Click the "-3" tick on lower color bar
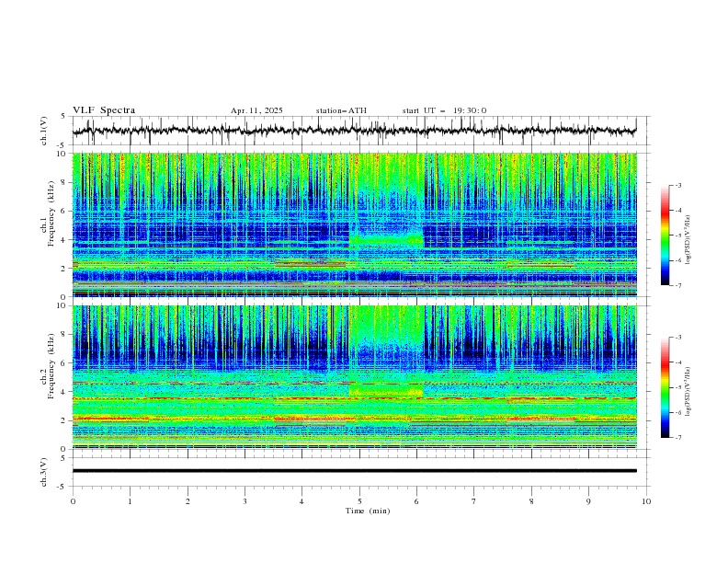This screenshot has width=728, height=563. coord(678,338)
